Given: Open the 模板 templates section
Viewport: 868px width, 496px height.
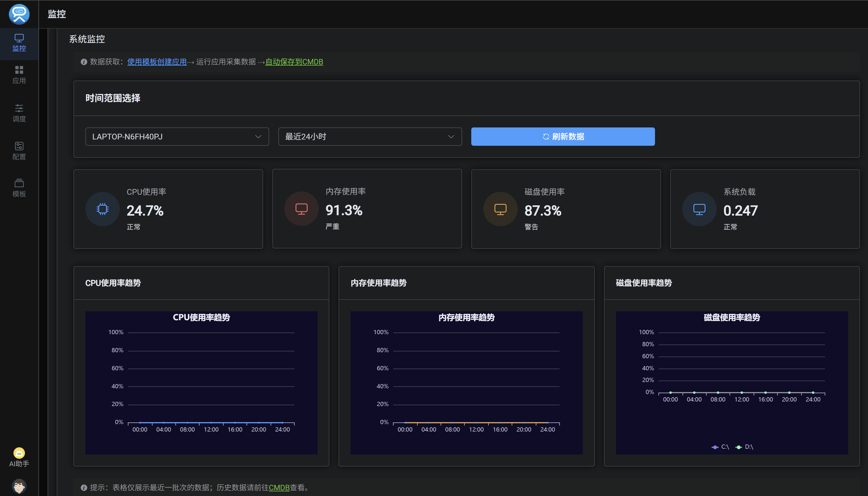Looking at the screenshot, I should tap(19, 188).
